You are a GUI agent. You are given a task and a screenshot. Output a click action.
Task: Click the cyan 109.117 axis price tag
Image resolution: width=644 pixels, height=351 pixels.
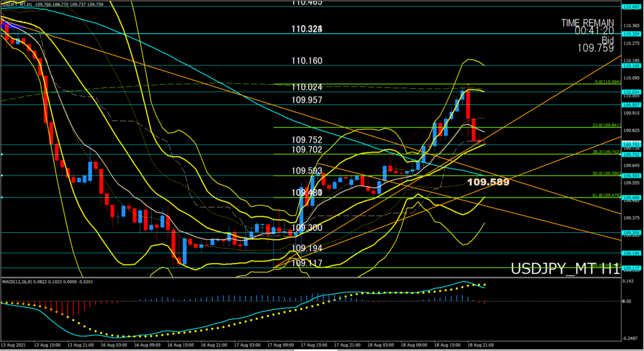pos(631,269)
